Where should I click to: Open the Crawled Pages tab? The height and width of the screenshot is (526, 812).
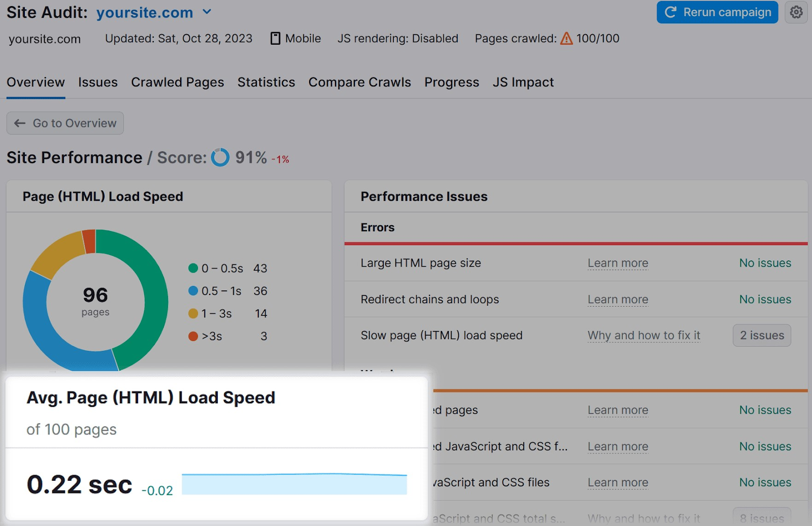click(177, 82)
